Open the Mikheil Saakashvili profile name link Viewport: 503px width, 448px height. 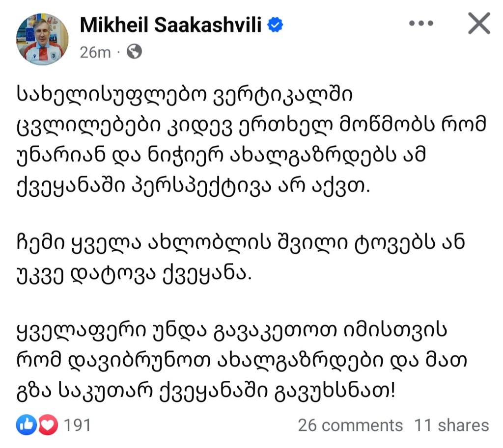[172, 26]
